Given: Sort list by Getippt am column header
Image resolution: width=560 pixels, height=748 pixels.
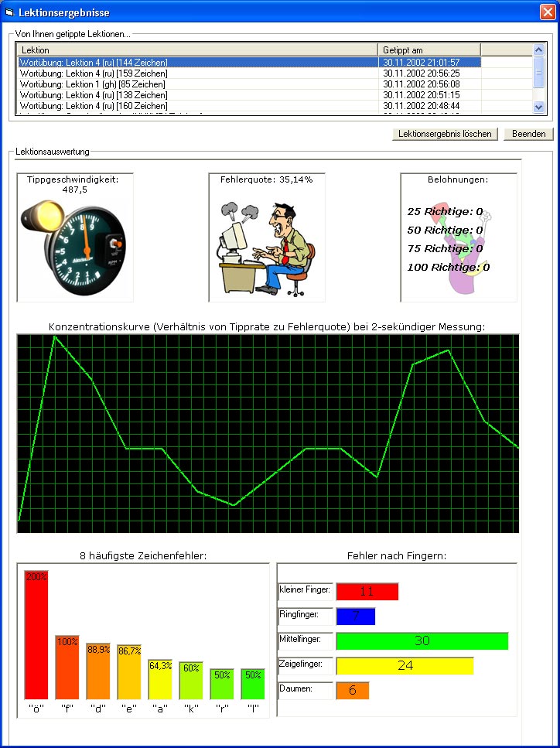Looking at the screenshot, I should tap(429, 50).
